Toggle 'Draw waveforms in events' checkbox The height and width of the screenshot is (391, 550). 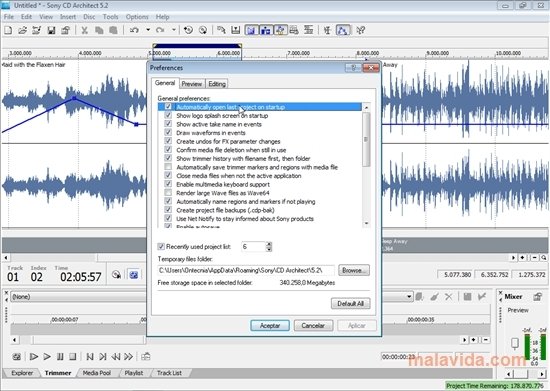pyautogui.click(x=168, y=132)
